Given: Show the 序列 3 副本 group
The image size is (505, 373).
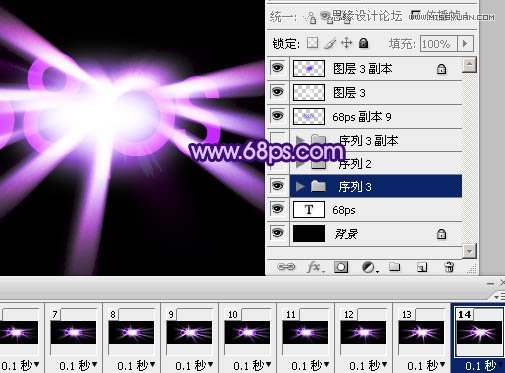Looking at the screenshot, I should 277,139.
